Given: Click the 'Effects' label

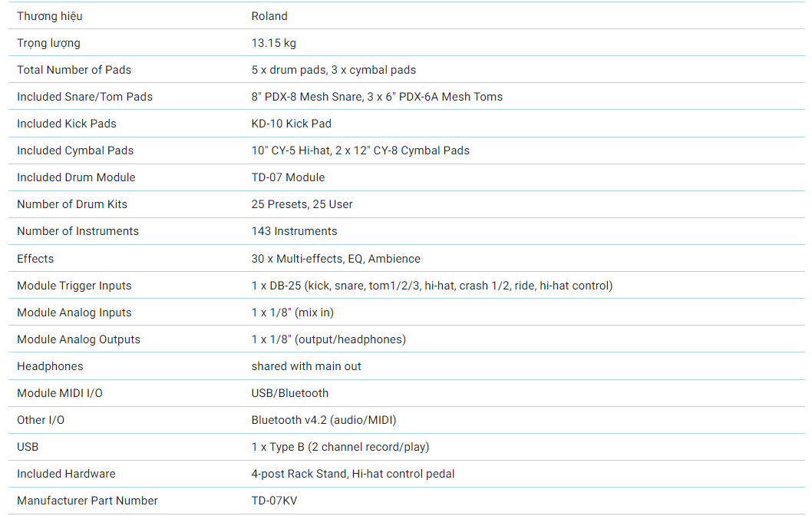Looking at the screenshot, I should click(x=35, y=259).
